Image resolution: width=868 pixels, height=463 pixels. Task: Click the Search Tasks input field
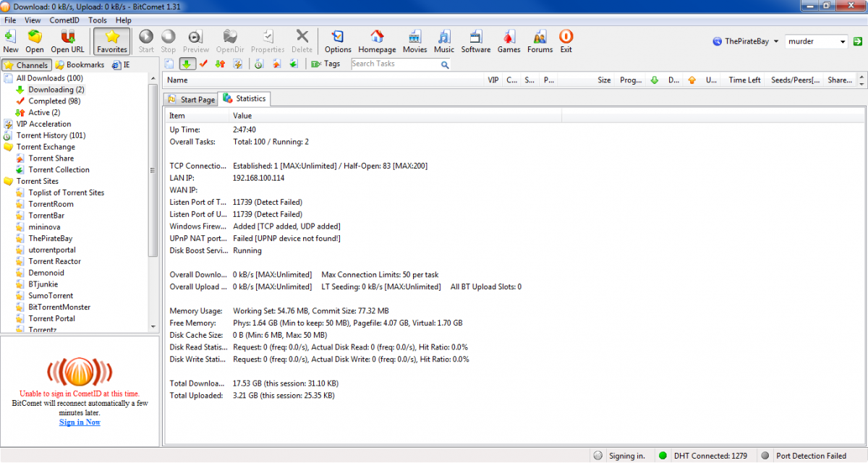[x=395, y=64]
